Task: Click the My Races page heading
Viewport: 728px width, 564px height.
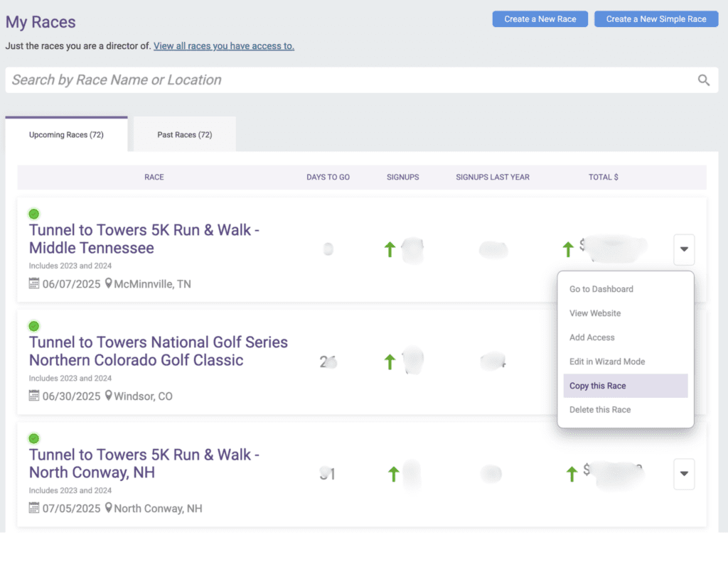Action: (x=41, y=22)
